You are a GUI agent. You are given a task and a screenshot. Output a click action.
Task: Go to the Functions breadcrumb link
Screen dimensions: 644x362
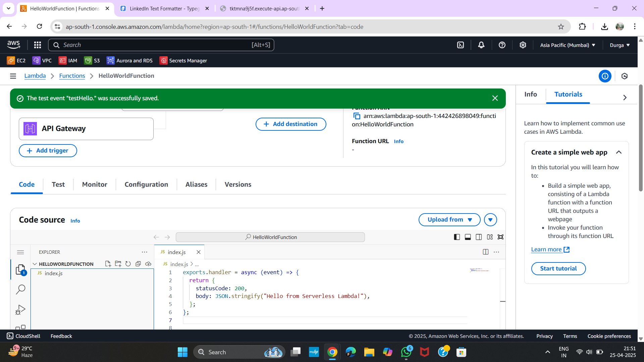(x=72, y=76)
